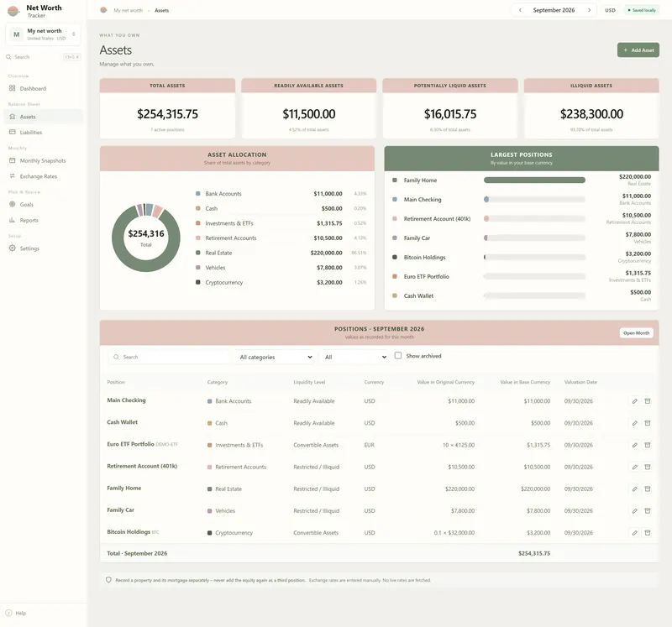
Task: Click the Reports chart icon
Action: pyautogui.click(x=12, y=220)
